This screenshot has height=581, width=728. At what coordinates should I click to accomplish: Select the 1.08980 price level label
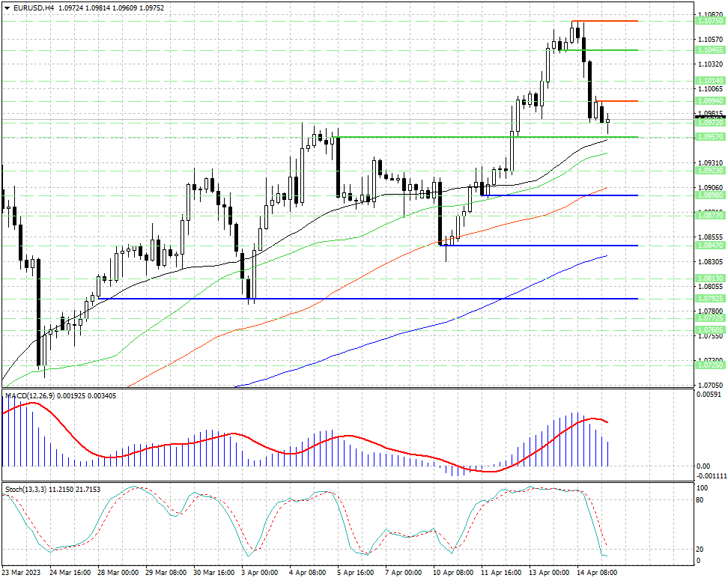click(710, 195)
